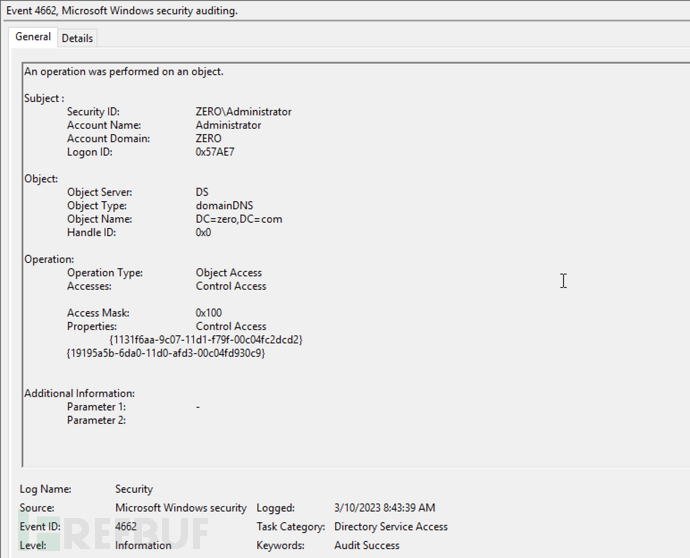The height and width of the screenshot is (558, 690).
Task: Click the Subject section heading
Action: (44, 98)
